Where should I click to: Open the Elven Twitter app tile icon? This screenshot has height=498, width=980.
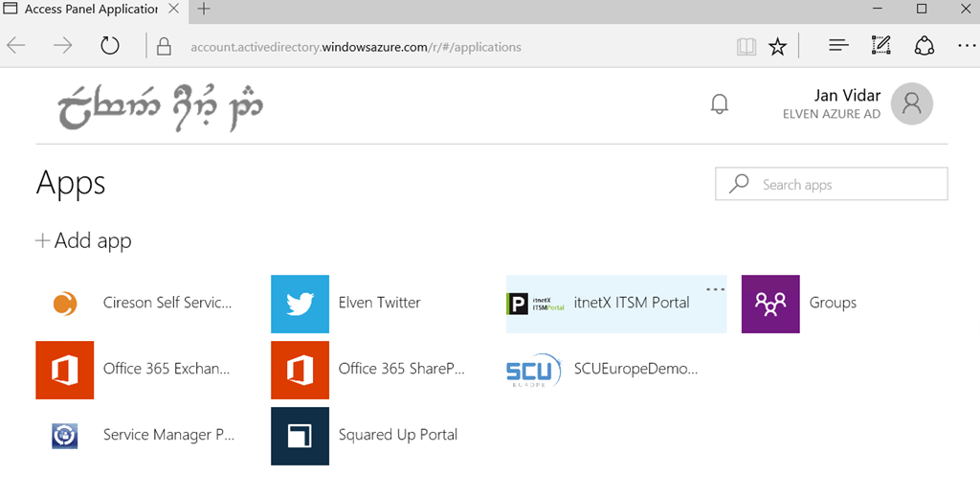[x=300, y=304]
